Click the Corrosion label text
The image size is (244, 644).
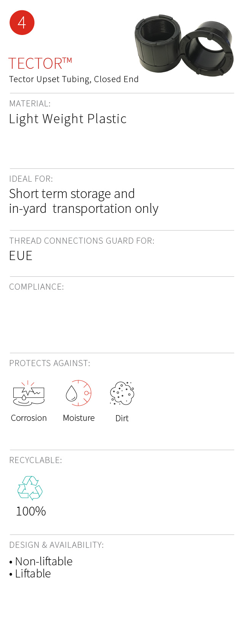[29, 418]
